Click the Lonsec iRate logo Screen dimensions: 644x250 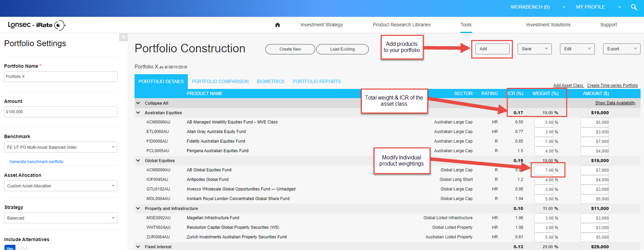click(x=36, y=25)
